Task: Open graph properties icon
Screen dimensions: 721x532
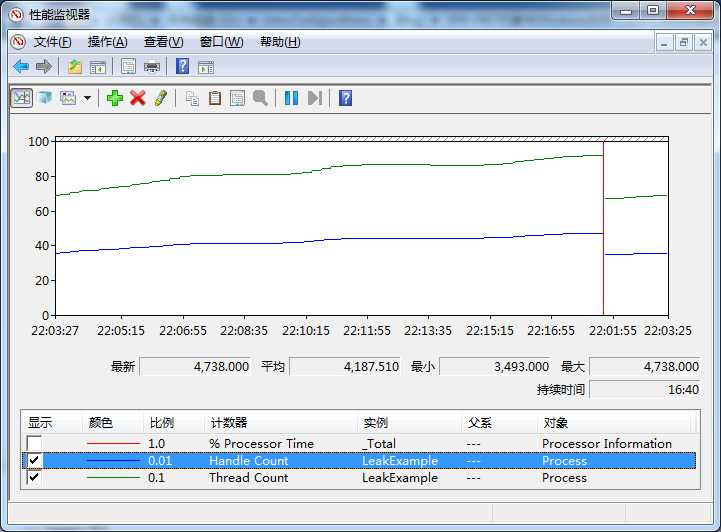Action: (237, 98)
